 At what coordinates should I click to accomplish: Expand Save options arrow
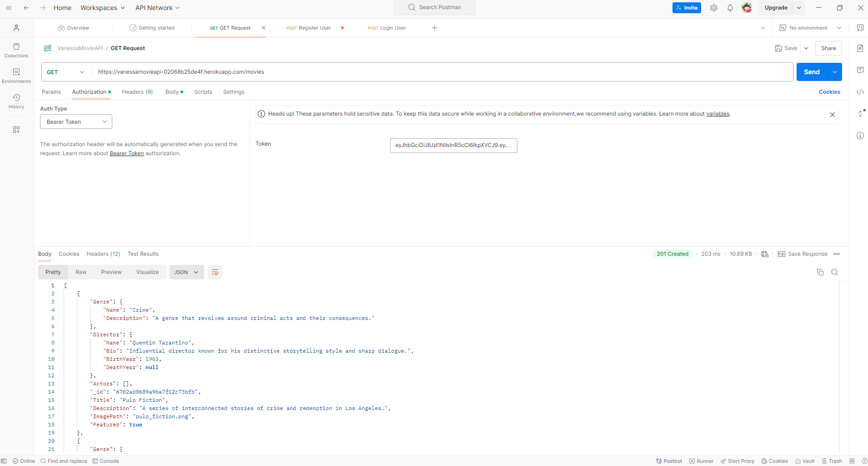[x=806, y=48]
